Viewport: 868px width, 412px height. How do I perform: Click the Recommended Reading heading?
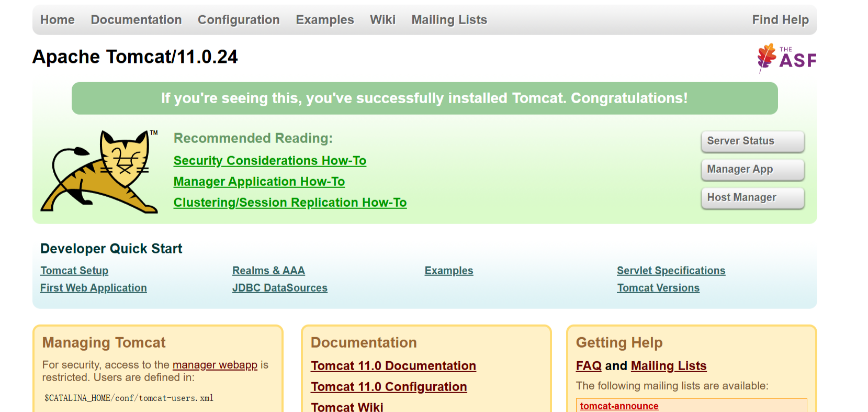(253, 138)
